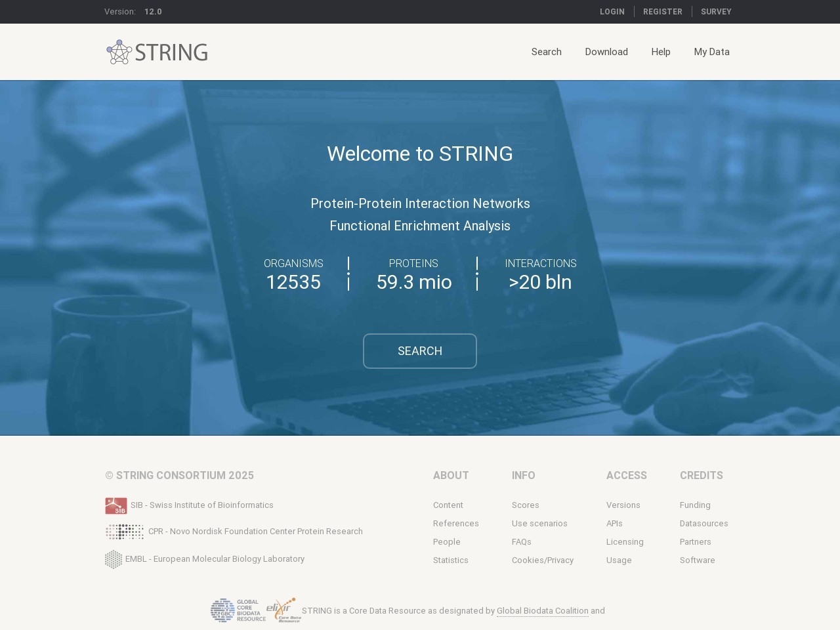Click the ACCESS footer column heading
Viewport: 840px width, 630px height.
pyautogui.click(x=627, y=476)
